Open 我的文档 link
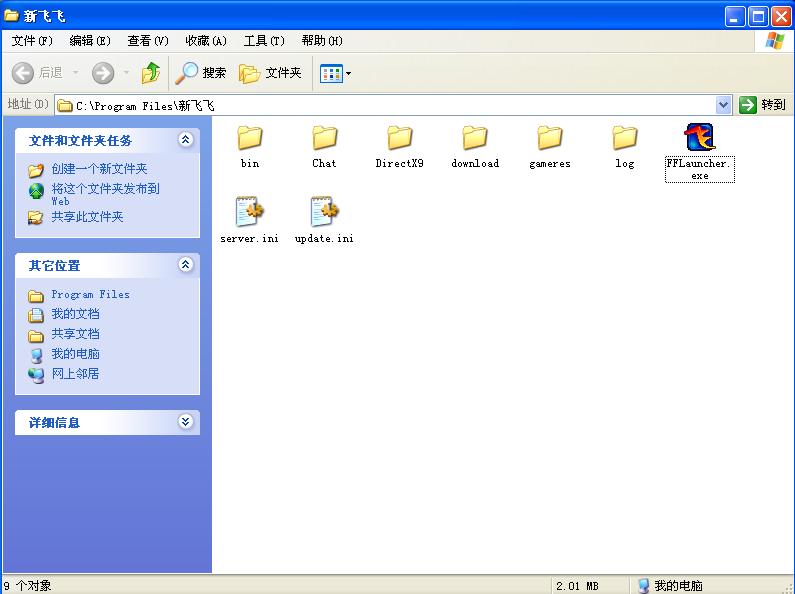This screenshot has width=795, height=594. (x=75, y=314)
